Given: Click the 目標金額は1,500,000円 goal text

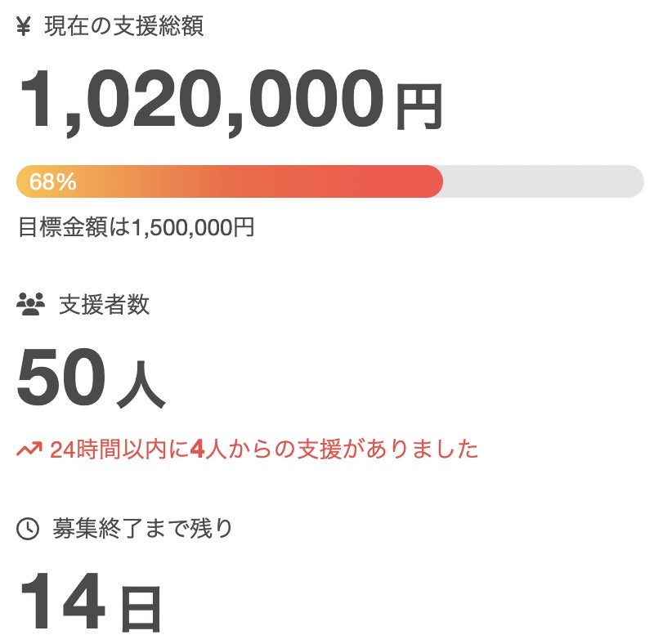Looking at the screenshot, I should pos(136,227).
